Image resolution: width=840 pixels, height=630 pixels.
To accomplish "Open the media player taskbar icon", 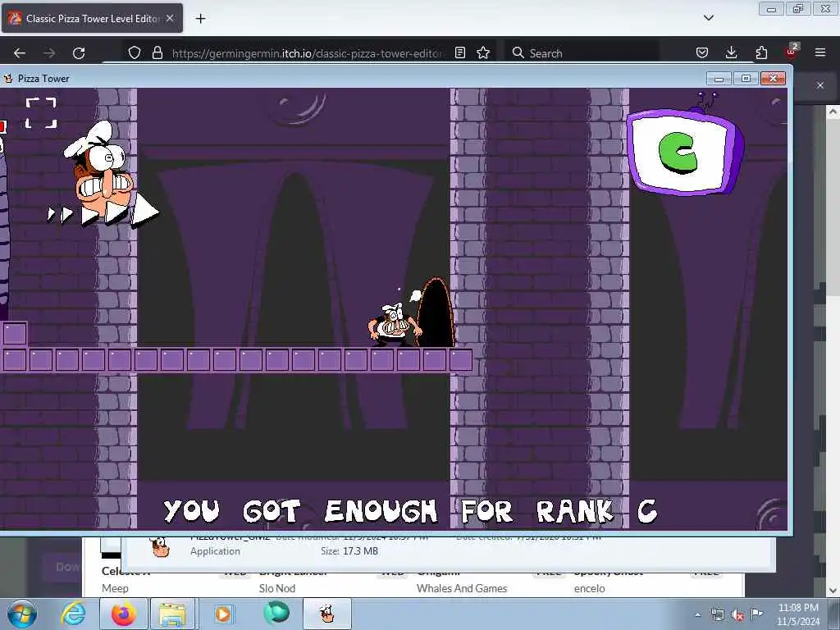I will click(x=223, y=614).
